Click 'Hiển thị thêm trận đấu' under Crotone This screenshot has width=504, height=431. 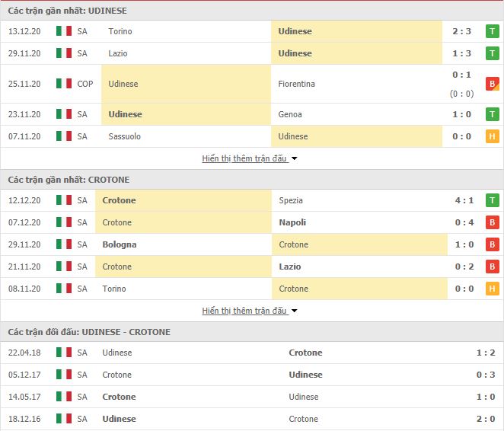pyautogui.click(x=244, y=311)
